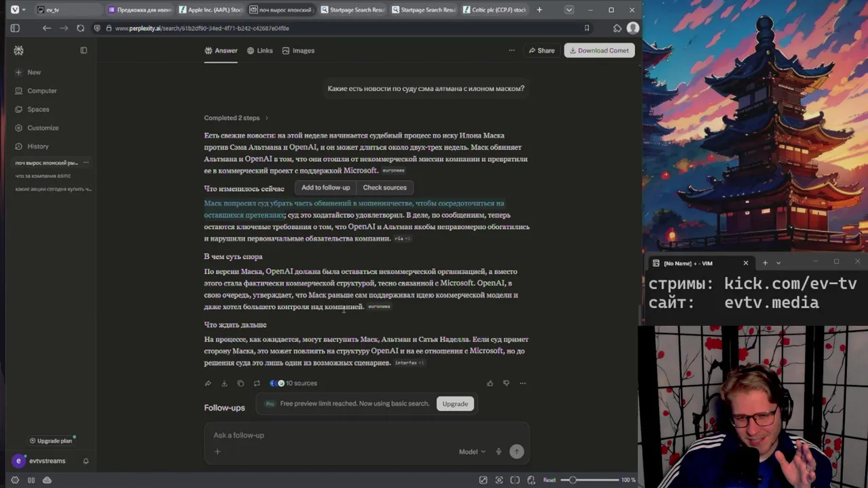Image resolution: width=868 pixels, height=488 pixels.
Task: Open options for first history thread
Action: pyautogui.click(x=85, y=163)
